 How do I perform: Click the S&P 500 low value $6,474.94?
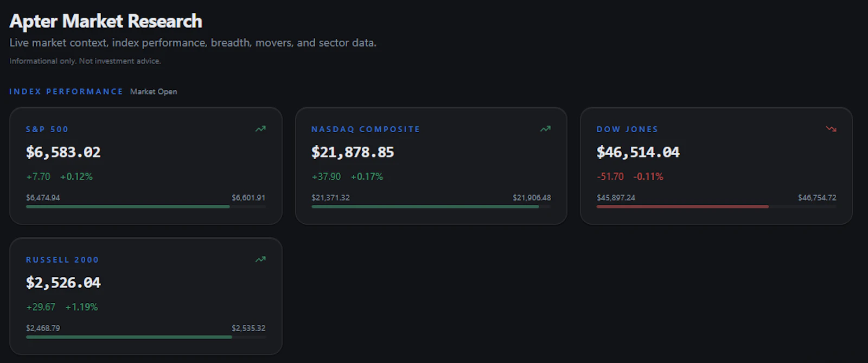pos(43,198)
